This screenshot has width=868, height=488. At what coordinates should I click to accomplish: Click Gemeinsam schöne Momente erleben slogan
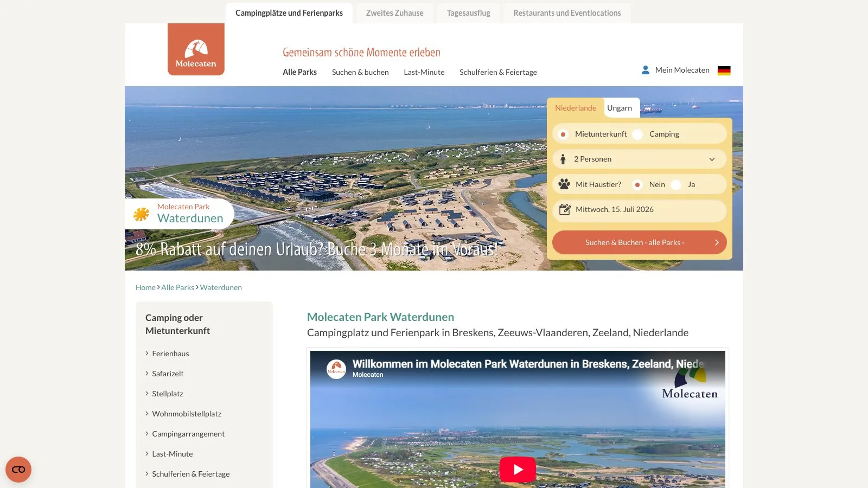[361, 53]
